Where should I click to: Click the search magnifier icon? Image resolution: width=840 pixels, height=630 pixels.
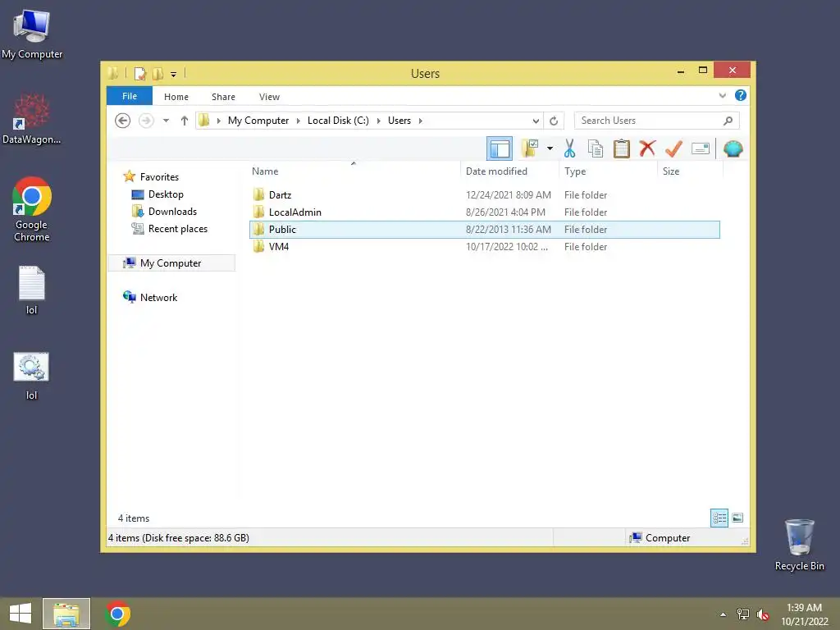pyautogui.click(x=728, y=121)
